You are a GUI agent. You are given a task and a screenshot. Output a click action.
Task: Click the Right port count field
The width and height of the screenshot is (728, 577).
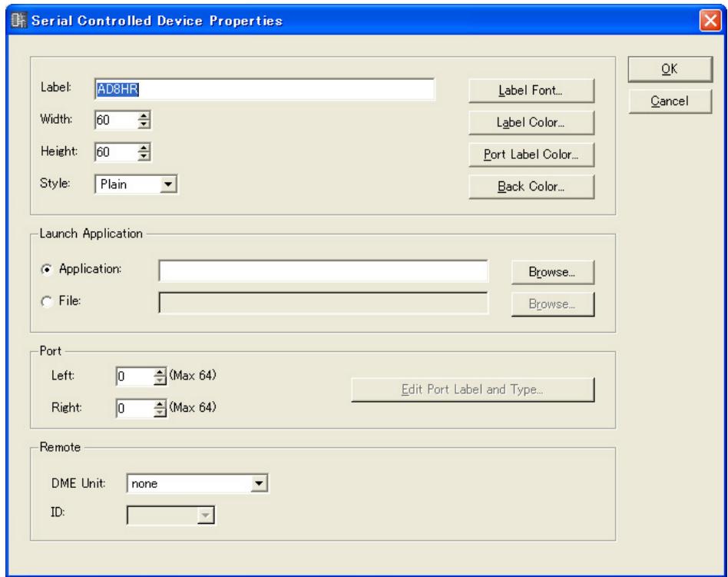134,409
